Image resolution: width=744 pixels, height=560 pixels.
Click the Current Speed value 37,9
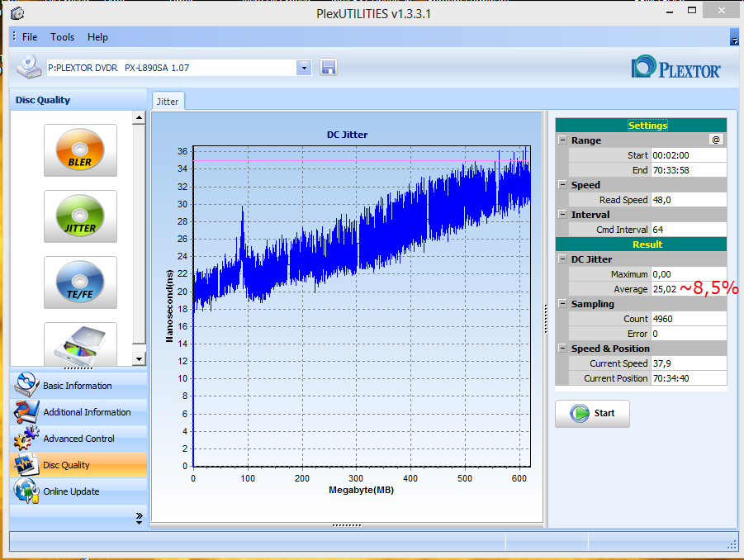click(689, 363)
